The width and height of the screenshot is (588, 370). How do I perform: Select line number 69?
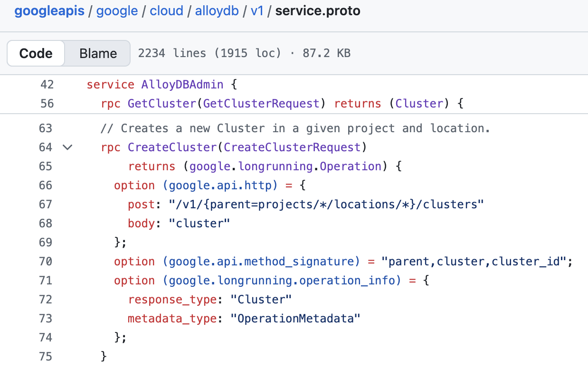click(x=46, y=243)
